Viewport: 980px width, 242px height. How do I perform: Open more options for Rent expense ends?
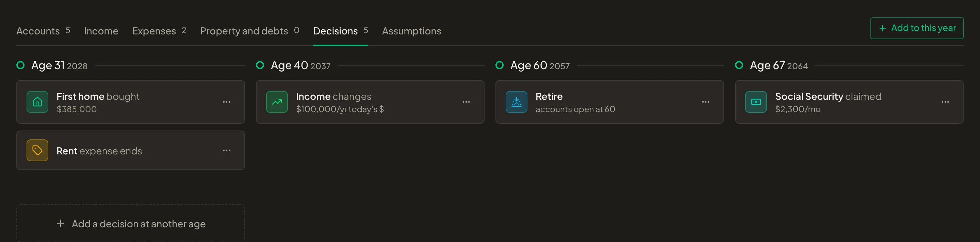coord(227,151)
